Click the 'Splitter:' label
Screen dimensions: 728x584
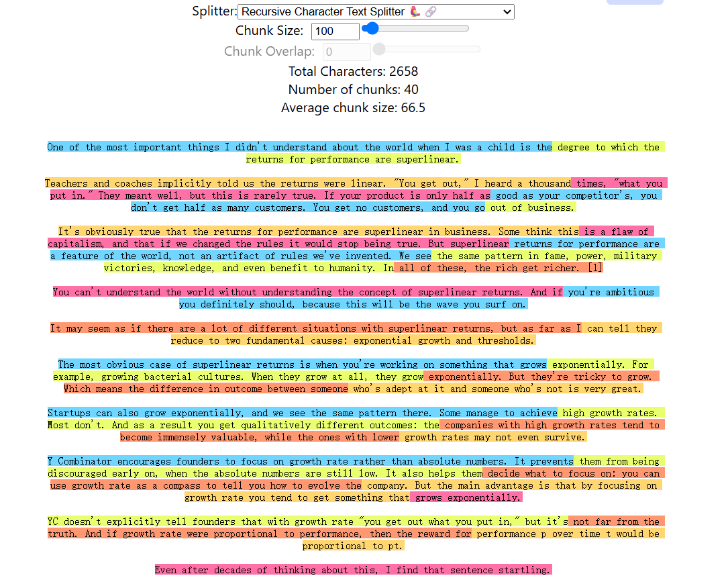coord(215,11)
